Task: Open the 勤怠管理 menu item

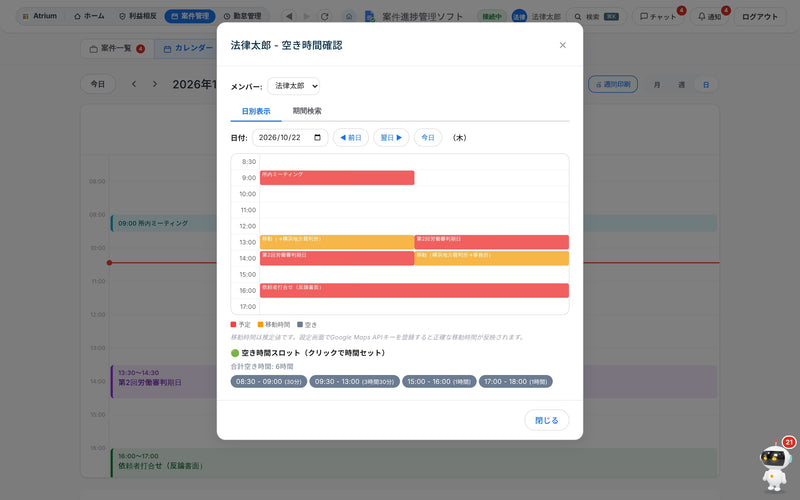Action: [x=243, y=16]
